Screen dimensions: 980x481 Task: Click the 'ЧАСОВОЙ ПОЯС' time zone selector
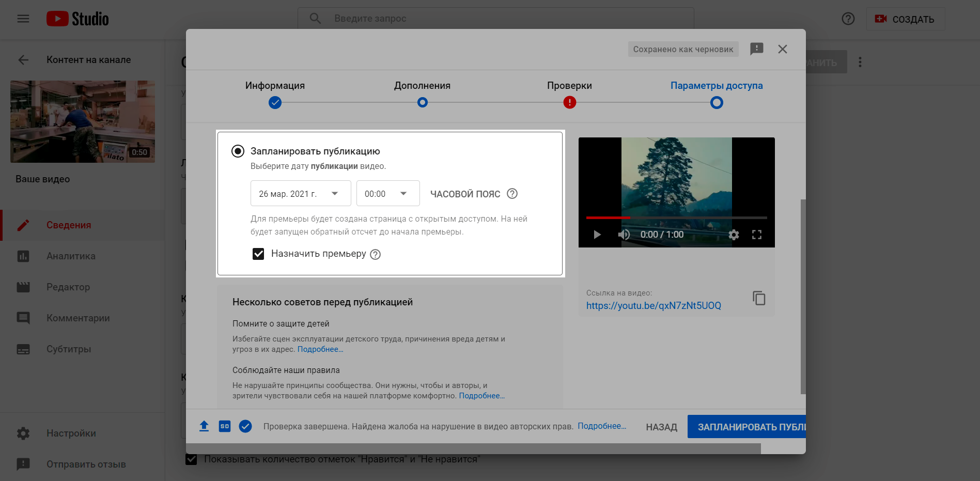(x=465, y=194)
